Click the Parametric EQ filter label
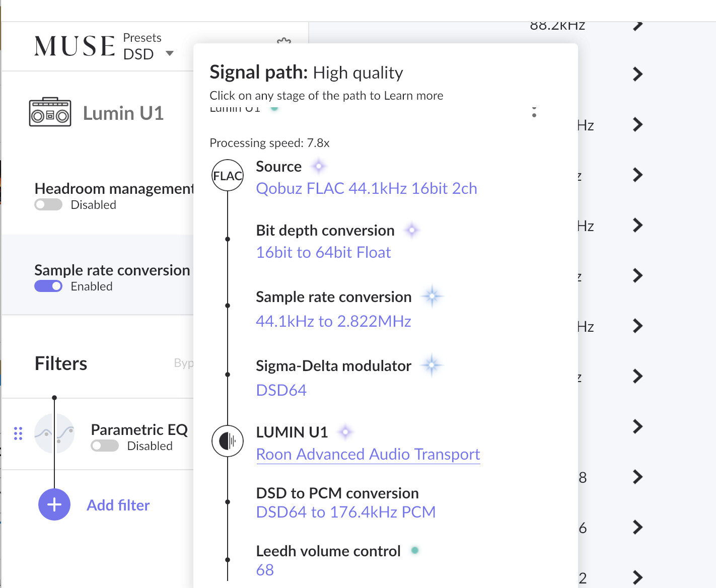 [139, 429]
